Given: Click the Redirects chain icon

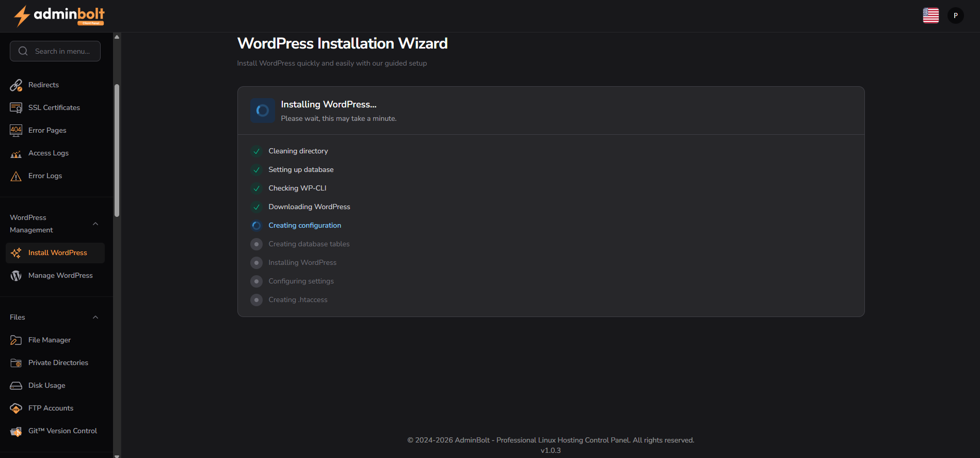Looking at the screenshot, I should [x=16, y=85].
